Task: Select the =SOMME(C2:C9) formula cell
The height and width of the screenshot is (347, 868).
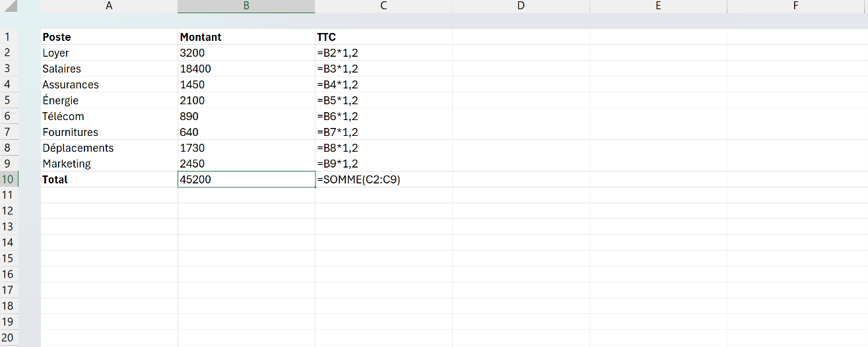Action: (384, 179)
